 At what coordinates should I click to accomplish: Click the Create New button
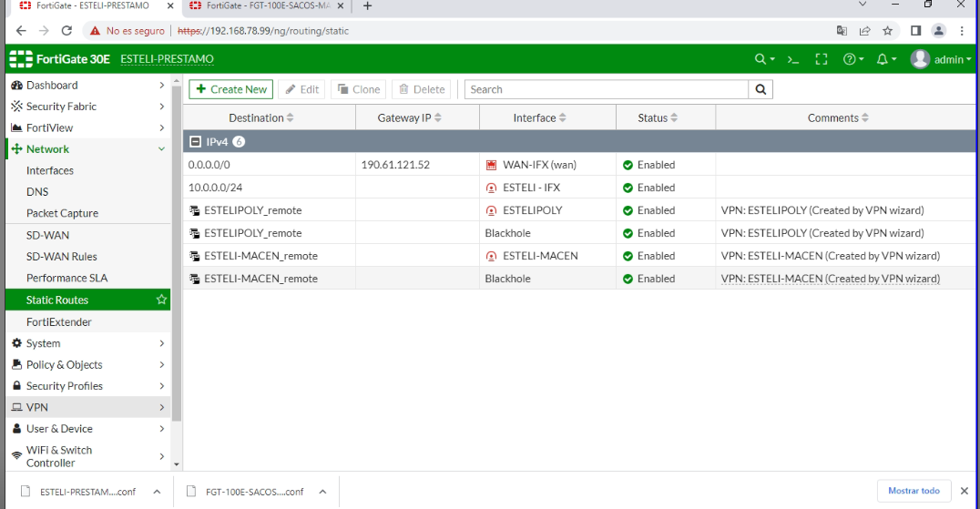[x=230, y=89]
